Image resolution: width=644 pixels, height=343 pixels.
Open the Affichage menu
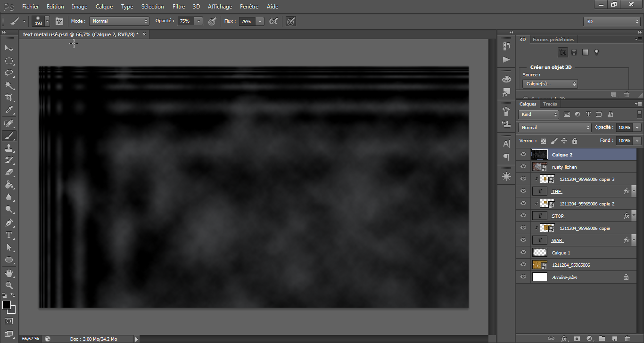[220, 7]
